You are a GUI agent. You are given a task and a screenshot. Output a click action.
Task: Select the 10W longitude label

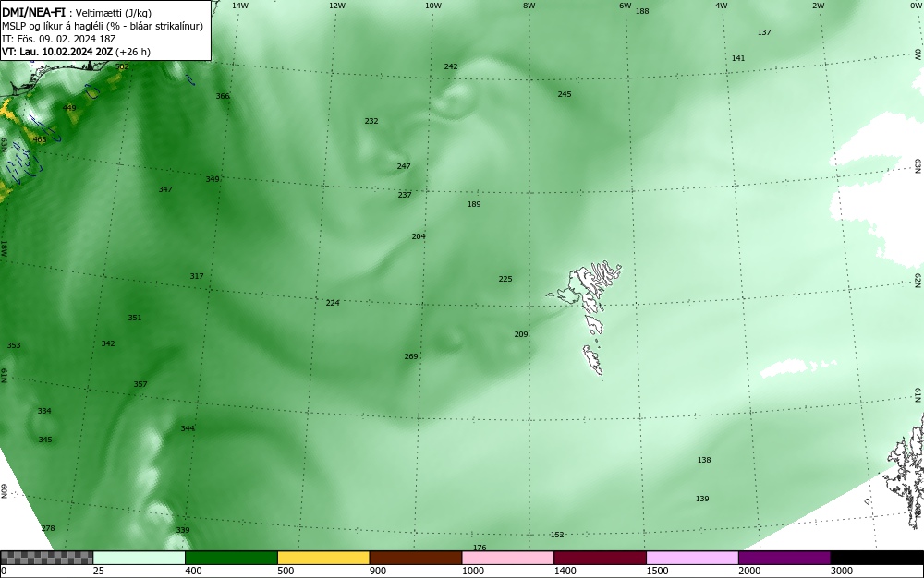click(433, 6)
